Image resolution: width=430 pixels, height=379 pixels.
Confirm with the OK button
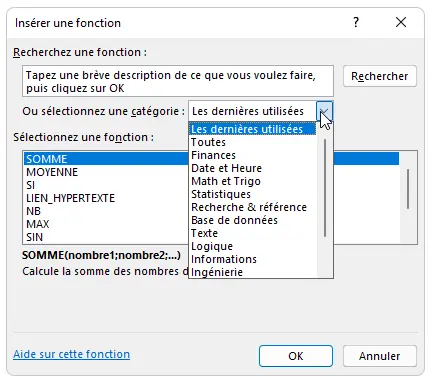tap(296, 356)
